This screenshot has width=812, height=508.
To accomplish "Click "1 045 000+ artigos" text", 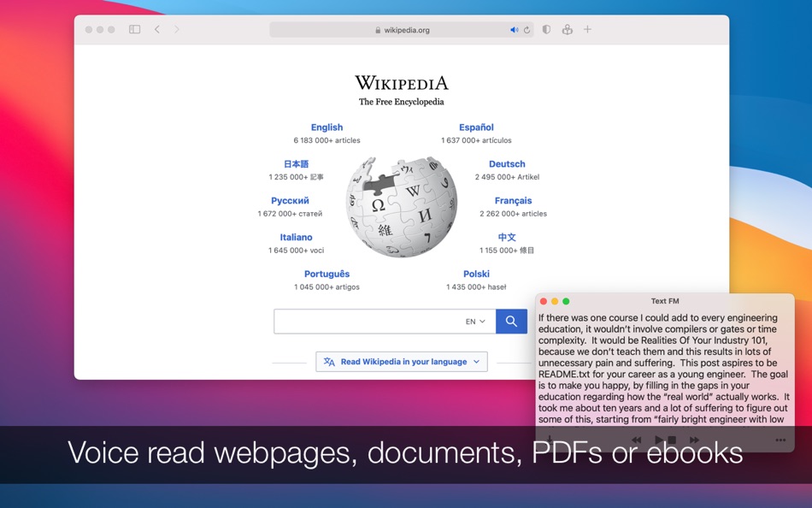I will pos(327,287).
